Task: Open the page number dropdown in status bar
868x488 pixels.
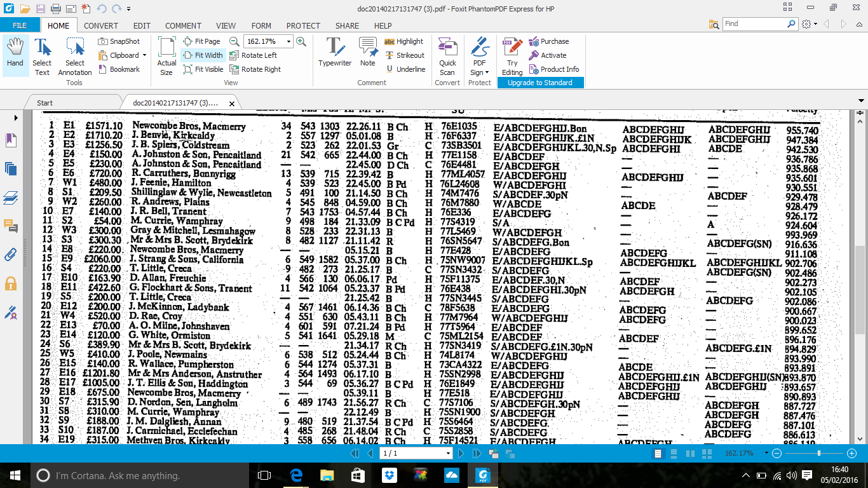Action: click(x=449, y=453)
